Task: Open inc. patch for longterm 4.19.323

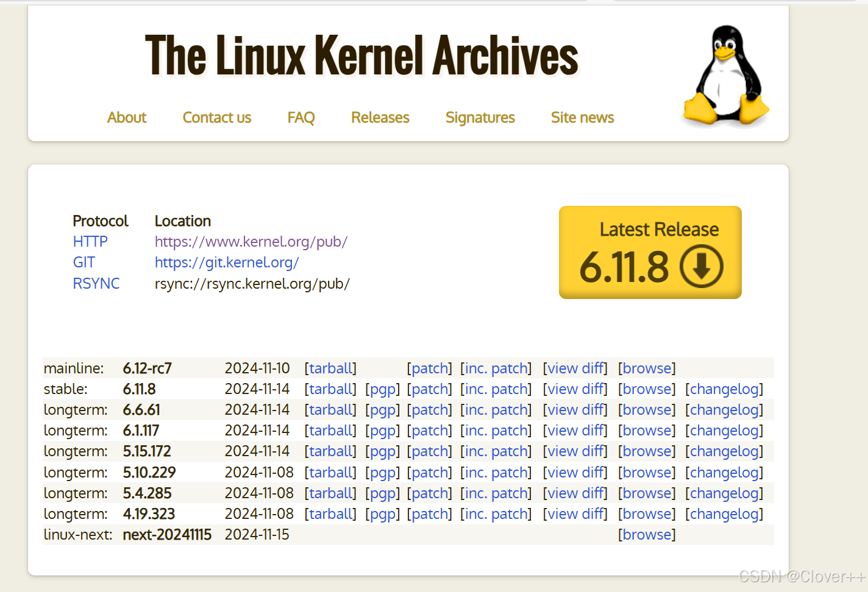Action: click(x=496, y=514)
